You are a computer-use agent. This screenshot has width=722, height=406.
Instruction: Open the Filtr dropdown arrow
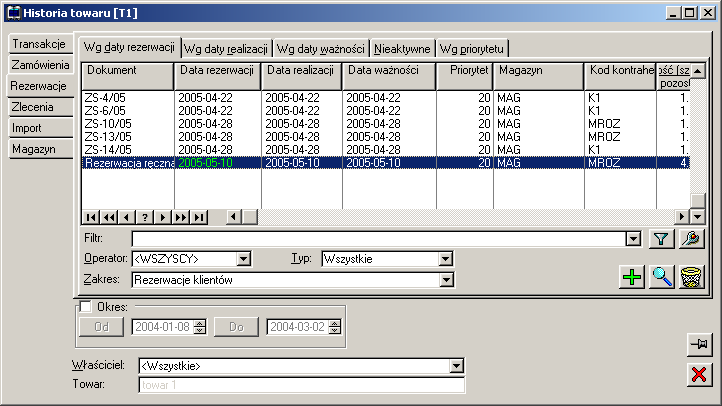[633, 239]
